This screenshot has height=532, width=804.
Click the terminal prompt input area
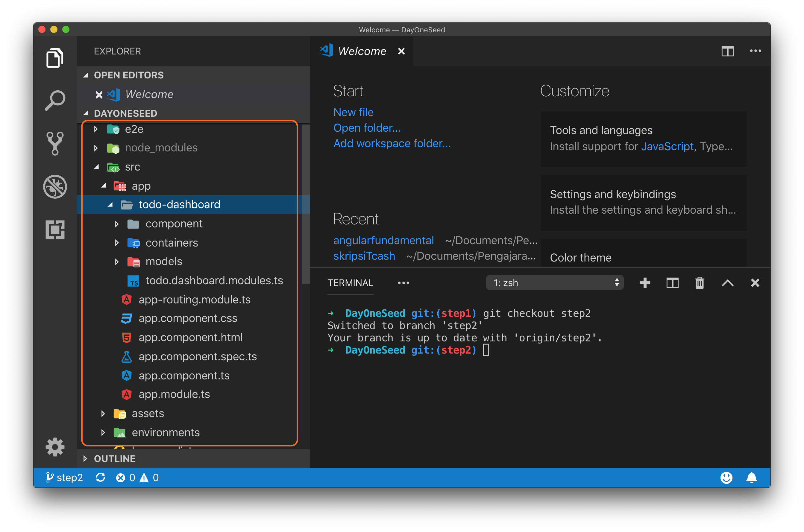click(486, 350)
